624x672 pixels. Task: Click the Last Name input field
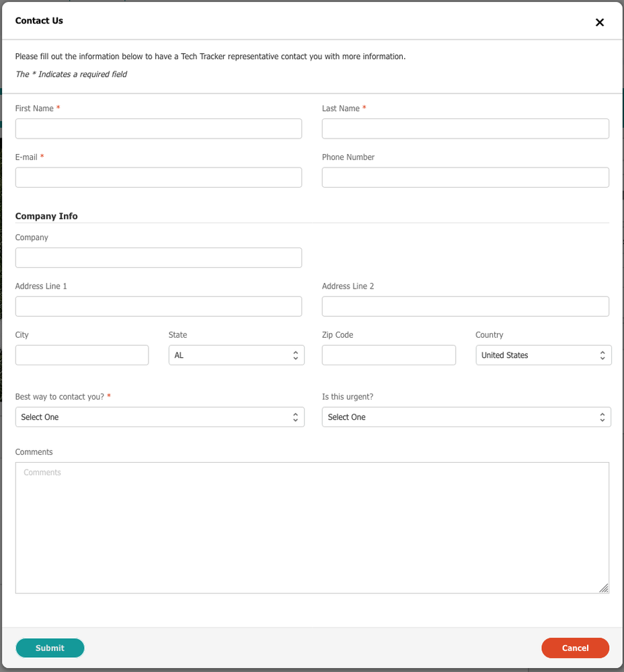tap(465, 128)
